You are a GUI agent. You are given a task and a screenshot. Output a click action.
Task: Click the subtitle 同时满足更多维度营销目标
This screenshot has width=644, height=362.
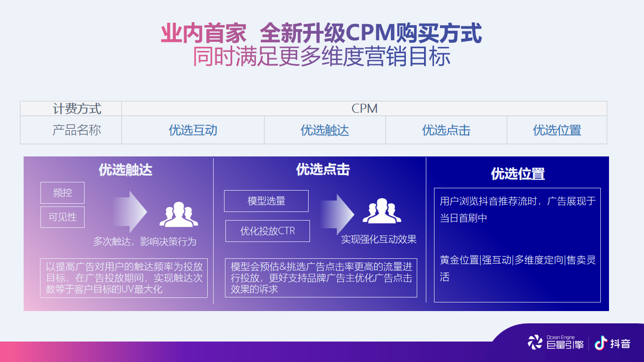(x=322, y=57)
